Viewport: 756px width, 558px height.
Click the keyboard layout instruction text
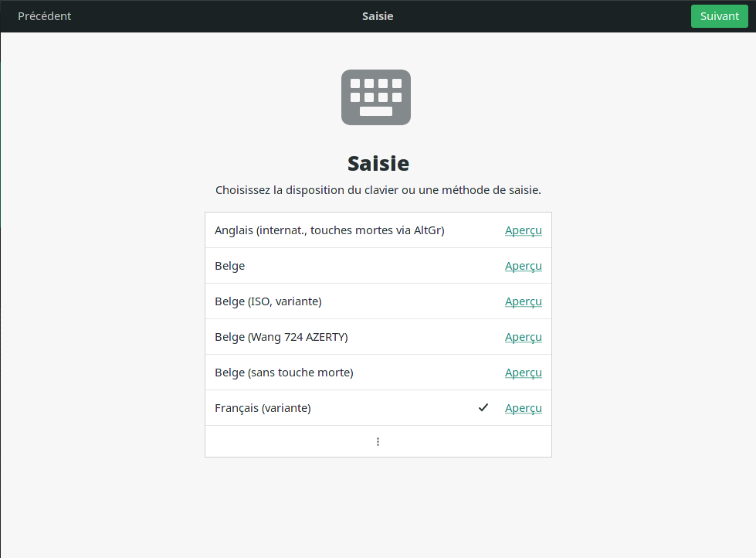378,189
